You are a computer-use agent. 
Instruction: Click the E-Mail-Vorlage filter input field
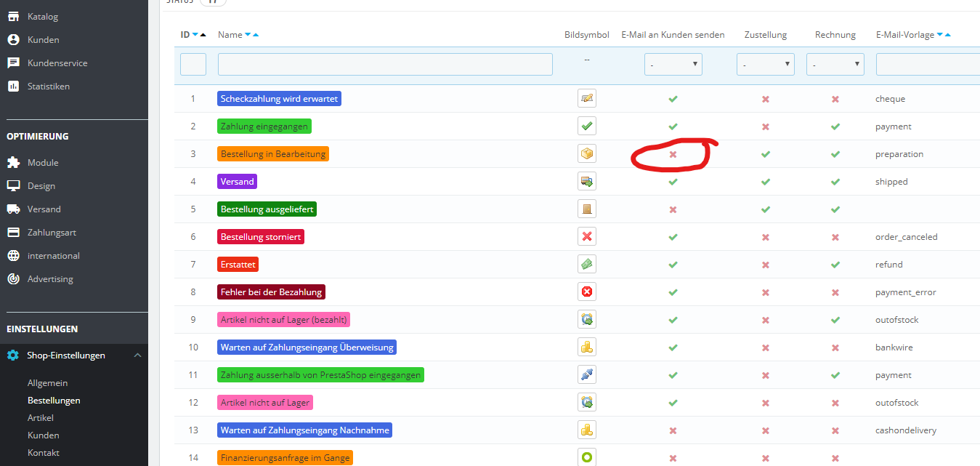pyautogui.click(x=928, y=65)
